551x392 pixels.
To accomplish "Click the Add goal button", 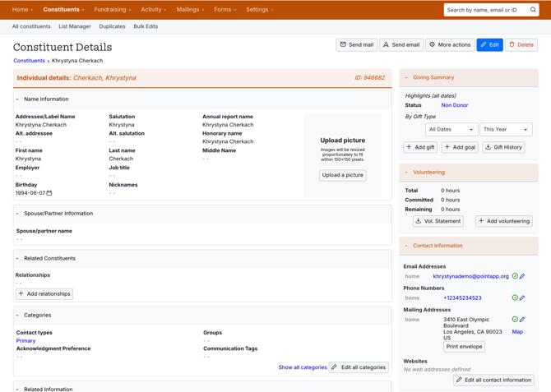I will click(x=460, y=147).
